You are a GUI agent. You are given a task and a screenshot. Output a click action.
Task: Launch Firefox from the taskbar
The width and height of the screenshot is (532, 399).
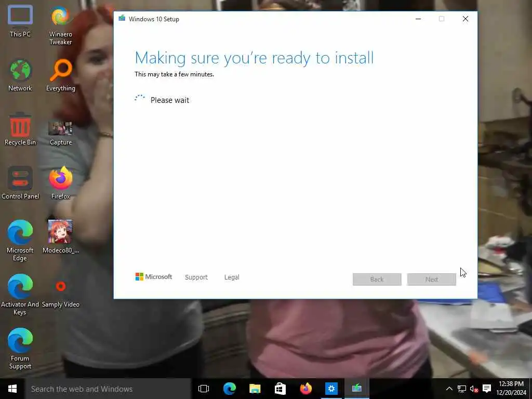(305, 389)
